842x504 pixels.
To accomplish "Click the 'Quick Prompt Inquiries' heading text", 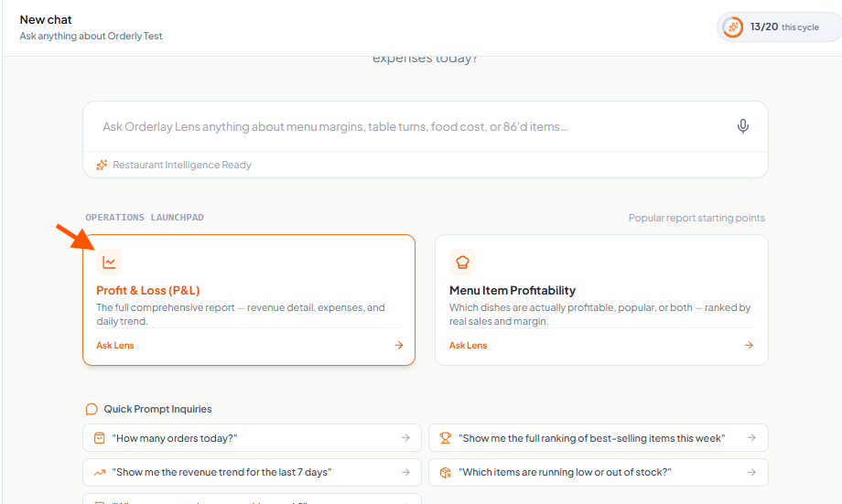I will pyautogui.click(x=157, y=409).
